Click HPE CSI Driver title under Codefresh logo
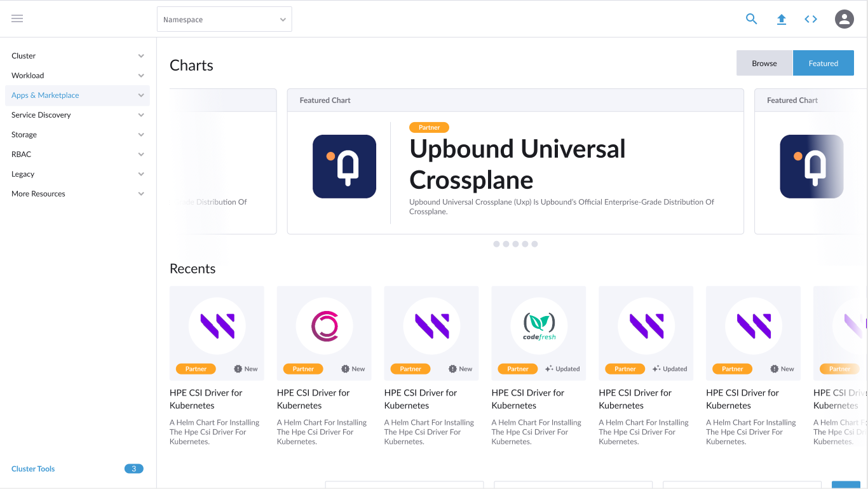Screen dimensions: 868x489 tap(528, 399)
